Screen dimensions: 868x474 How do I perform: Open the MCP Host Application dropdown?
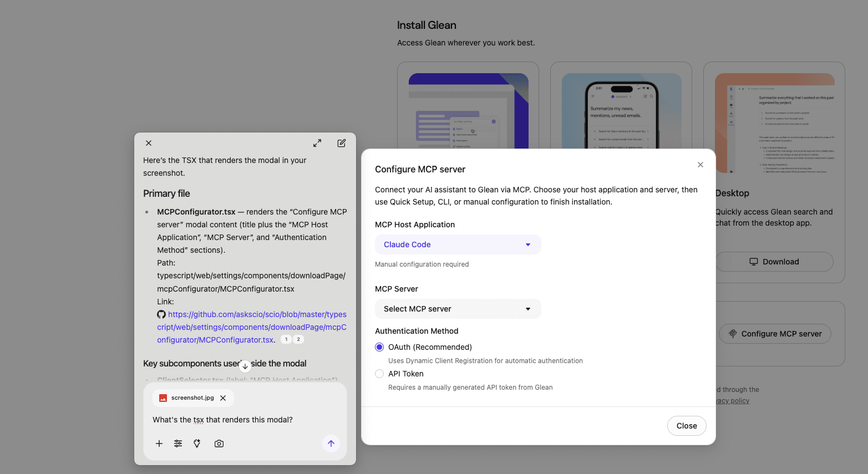coord(458,244)
